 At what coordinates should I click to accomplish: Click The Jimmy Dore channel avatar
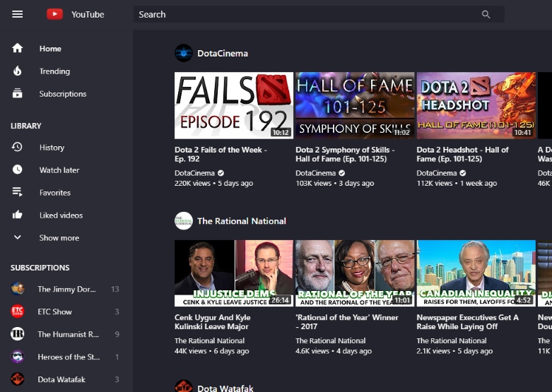pyautogui.click(x=17, y=289)
